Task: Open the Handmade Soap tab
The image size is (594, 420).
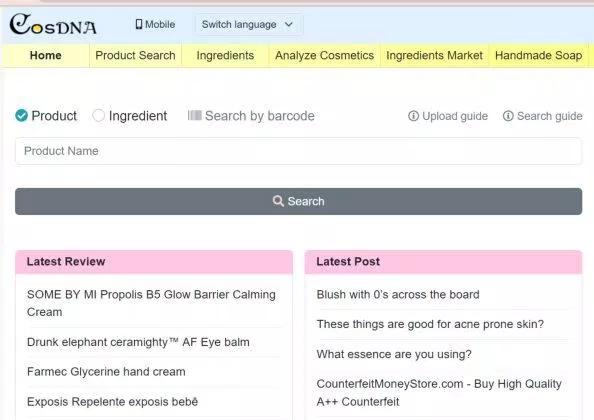Action: (x=538, y=55)
